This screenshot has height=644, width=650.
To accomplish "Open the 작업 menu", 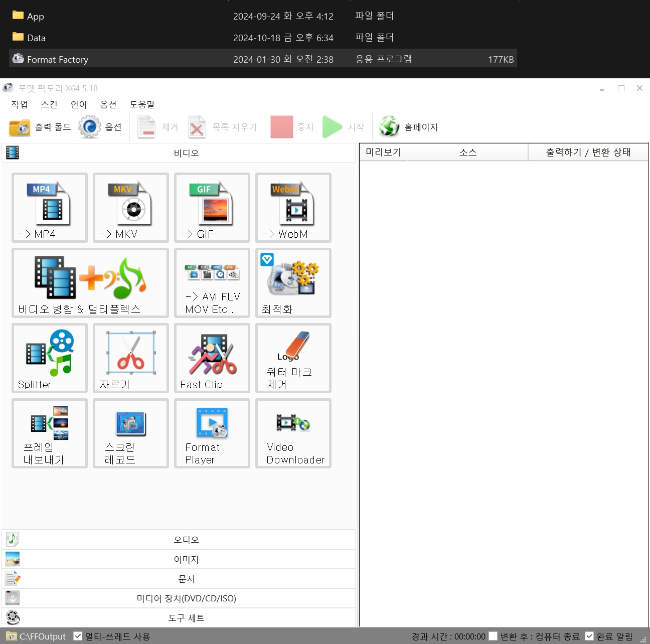I will (20, 104).
